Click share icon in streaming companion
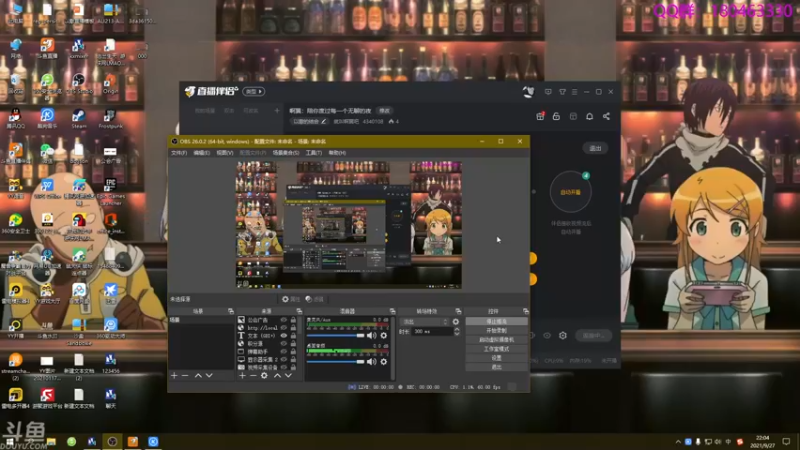This screenshot has height=450, width=800. [606, 116]
